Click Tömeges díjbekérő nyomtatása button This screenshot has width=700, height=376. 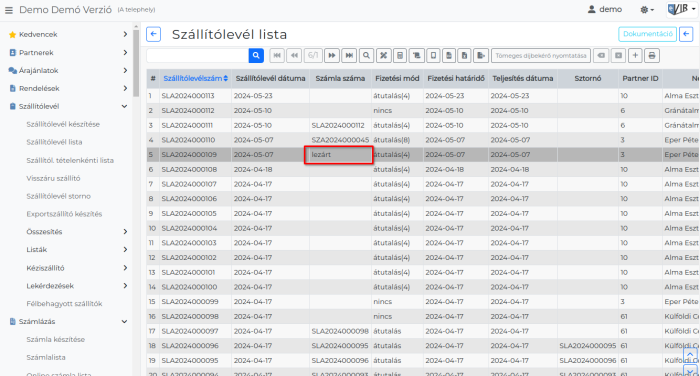541,55
